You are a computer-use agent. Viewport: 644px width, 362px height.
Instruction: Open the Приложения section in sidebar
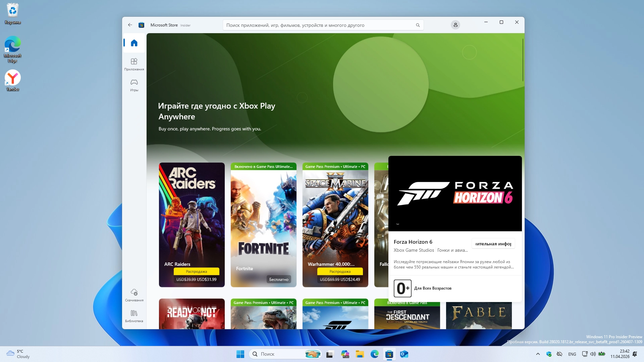coord(134,64)
